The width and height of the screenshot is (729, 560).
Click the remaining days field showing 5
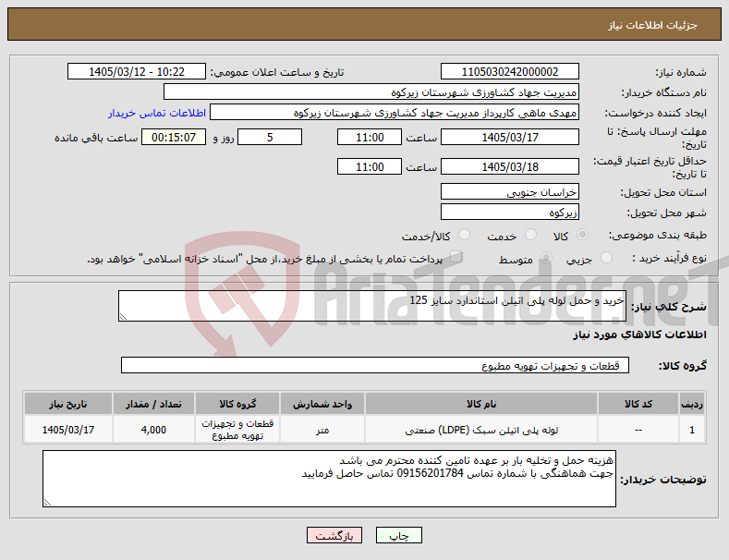click(x=270, y=137)
